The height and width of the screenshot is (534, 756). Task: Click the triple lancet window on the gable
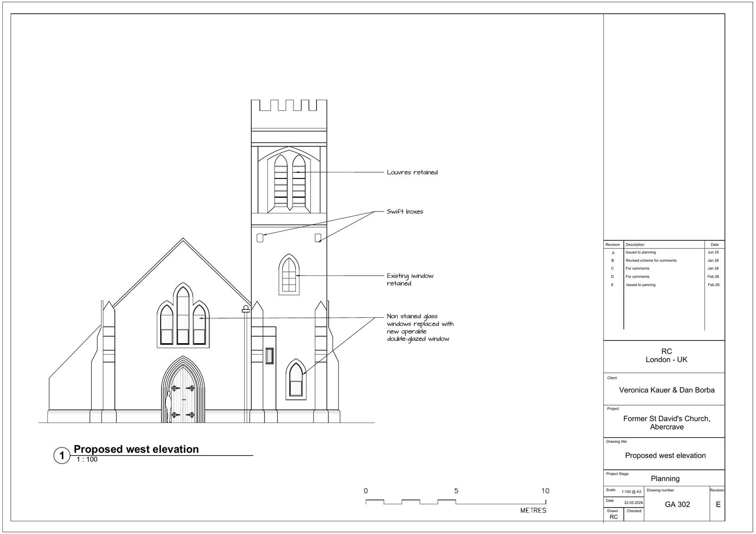tap(183, 317)
